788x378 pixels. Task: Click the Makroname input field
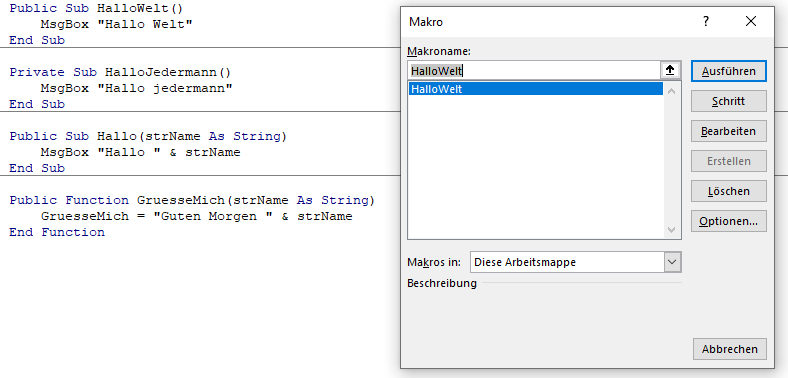click(534, 70)
